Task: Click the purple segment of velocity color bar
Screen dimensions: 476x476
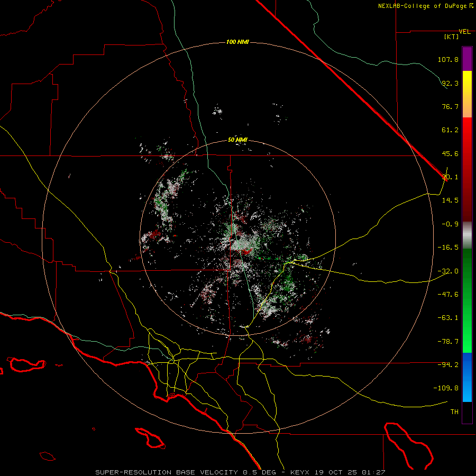Action: point(467,59)
